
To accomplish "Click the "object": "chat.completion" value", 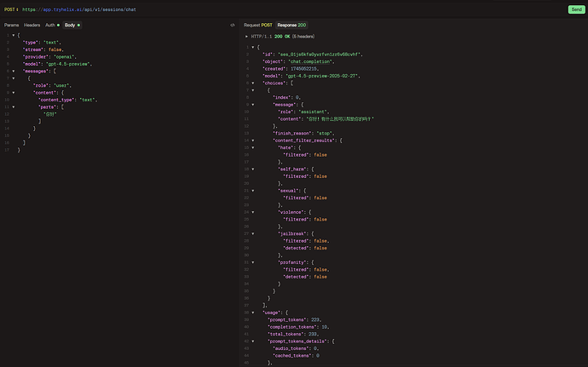I will coord(311,61).
